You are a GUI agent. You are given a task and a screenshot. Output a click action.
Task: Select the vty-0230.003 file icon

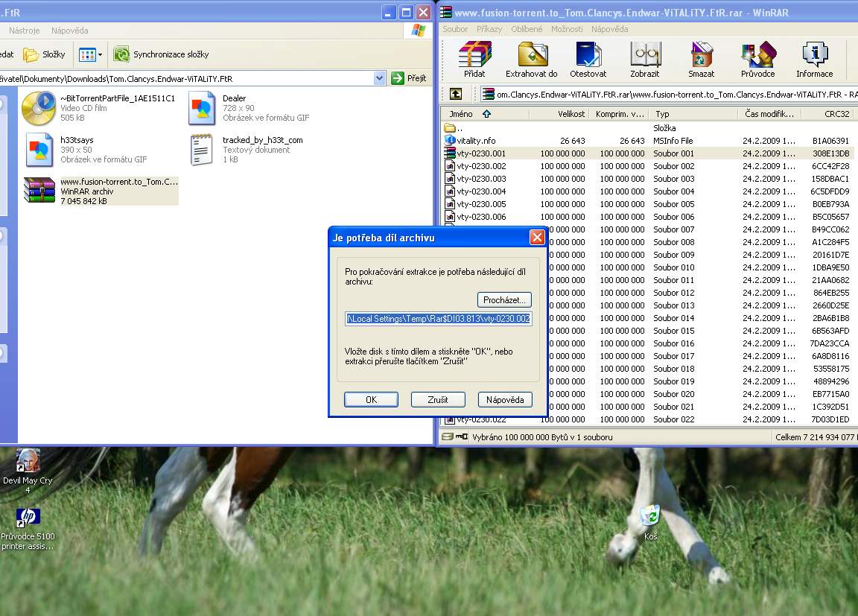[450, 178]
